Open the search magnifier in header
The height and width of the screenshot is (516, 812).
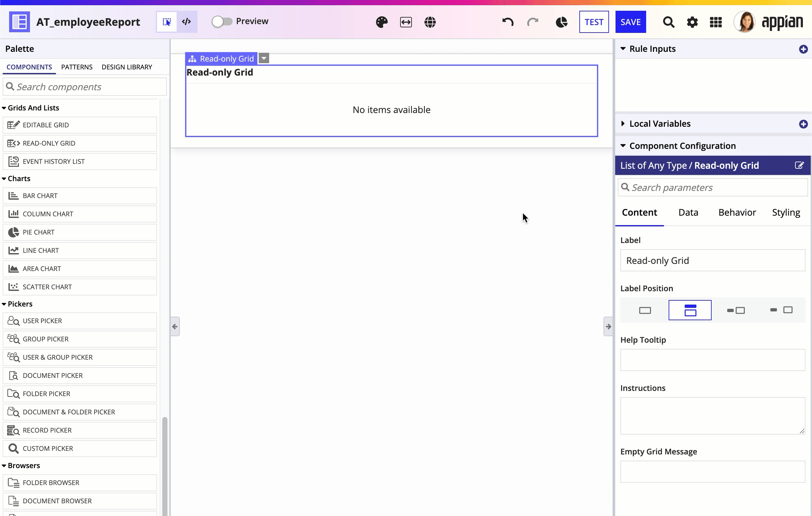(x=668, y=22)
